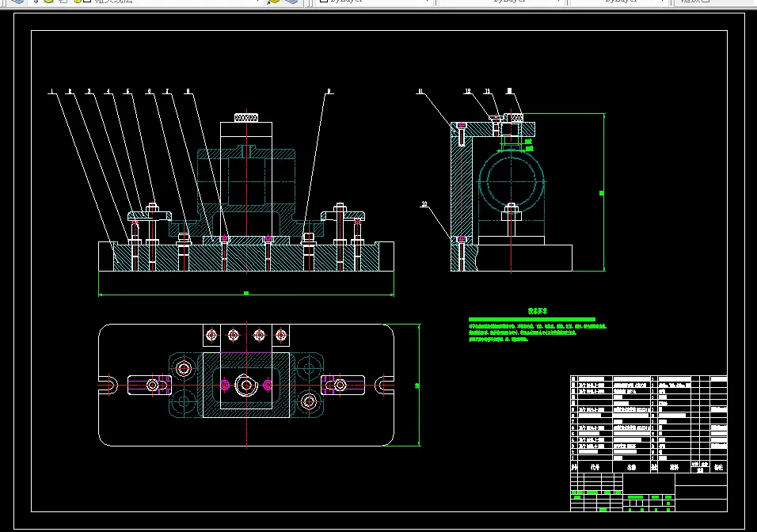
Task: Select part balloon number 9 label
Action: [328, 92]
